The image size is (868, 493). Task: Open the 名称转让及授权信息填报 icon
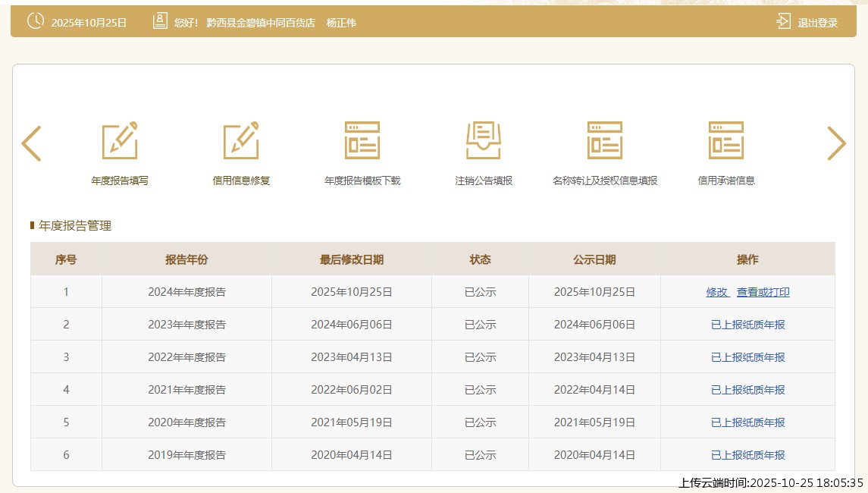coord(605,140)
